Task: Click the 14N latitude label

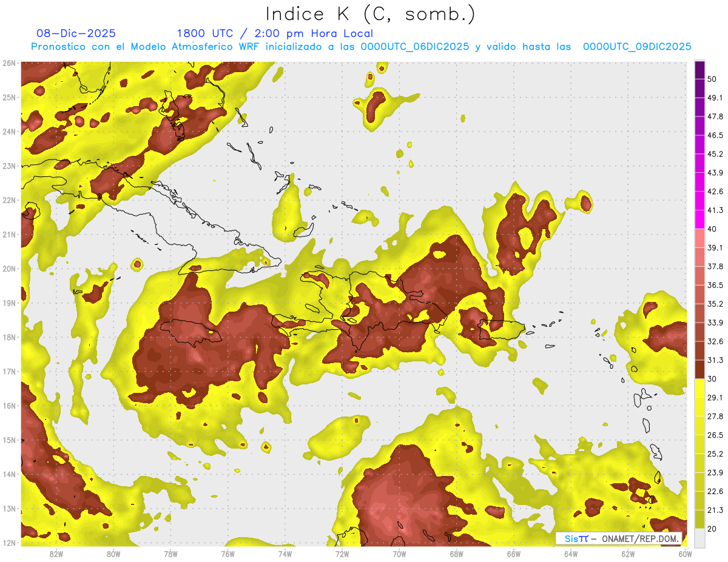Action: click(8, 474)
